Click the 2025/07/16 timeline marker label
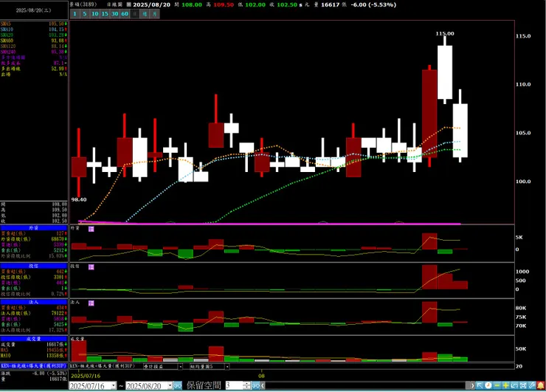Screen dimensions: 546x392 [86, 376]
